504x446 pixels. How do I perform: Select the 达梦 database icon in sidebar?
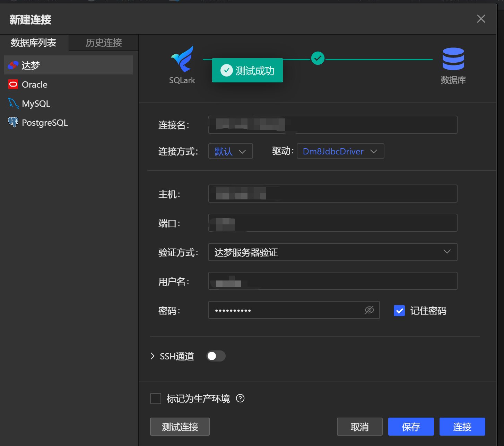[x=13, y=65]
